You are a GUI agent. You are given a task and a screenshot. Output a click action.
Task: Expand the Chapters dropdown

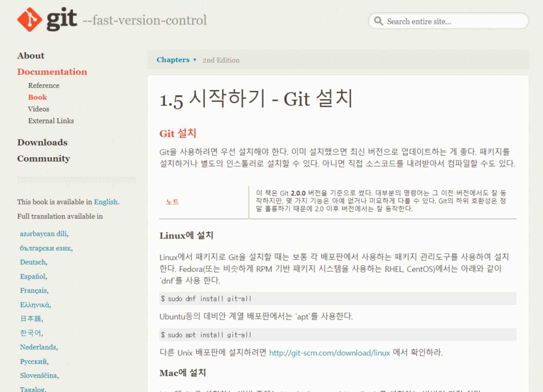click(x=176, y=60)
